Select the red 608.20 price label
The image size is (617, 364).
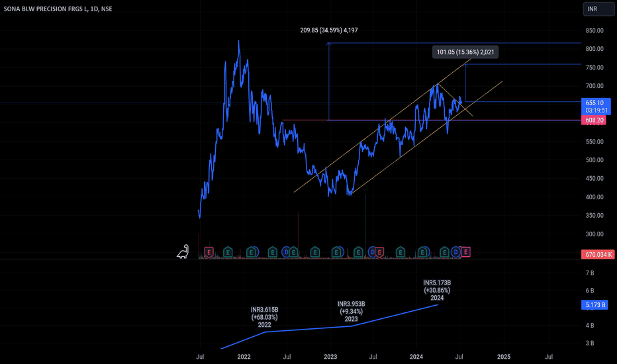point(593,120)
